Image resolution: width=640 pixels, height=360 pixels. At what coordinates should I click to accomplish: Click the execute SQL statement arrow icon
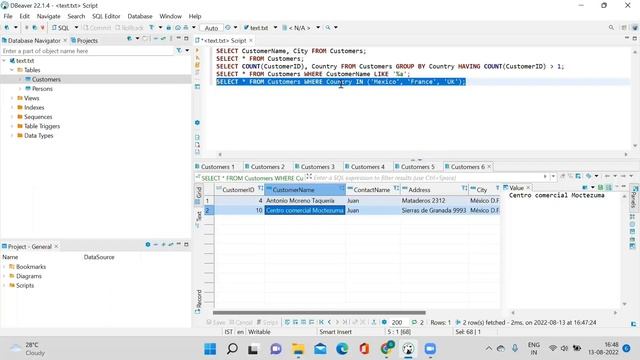click(198, 50)
